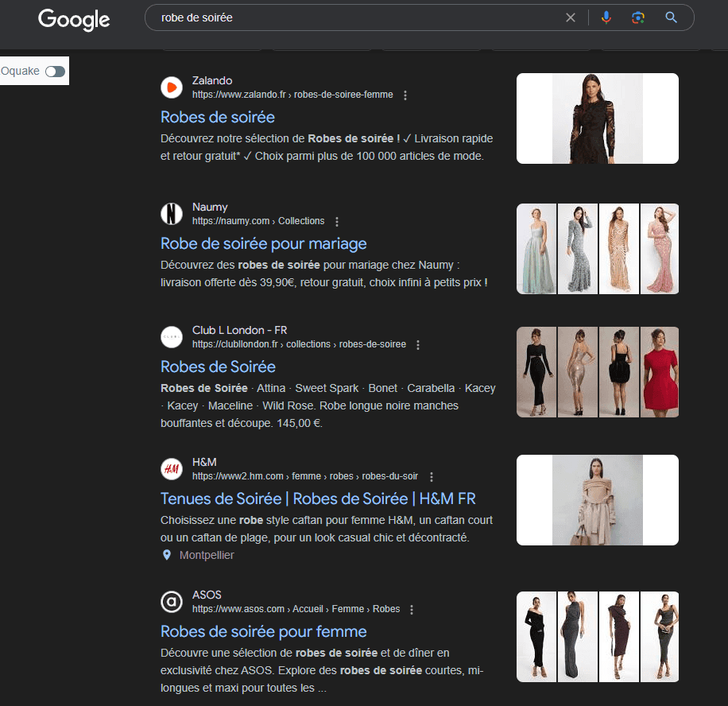The width and height of the screenshot is (728, 706).
Task: Click the ASOS site name
Action: pos(207,595)
